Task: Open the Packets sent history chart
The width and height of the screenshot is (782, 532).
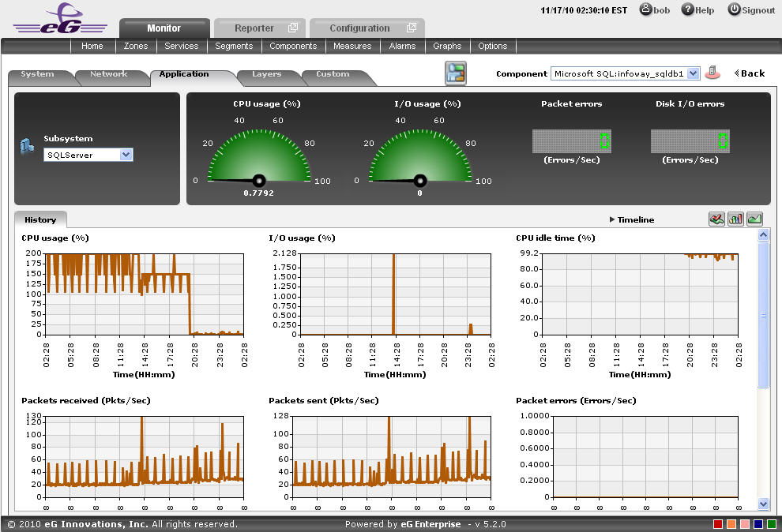Action: pyautogui.click(x=392, y=457)
